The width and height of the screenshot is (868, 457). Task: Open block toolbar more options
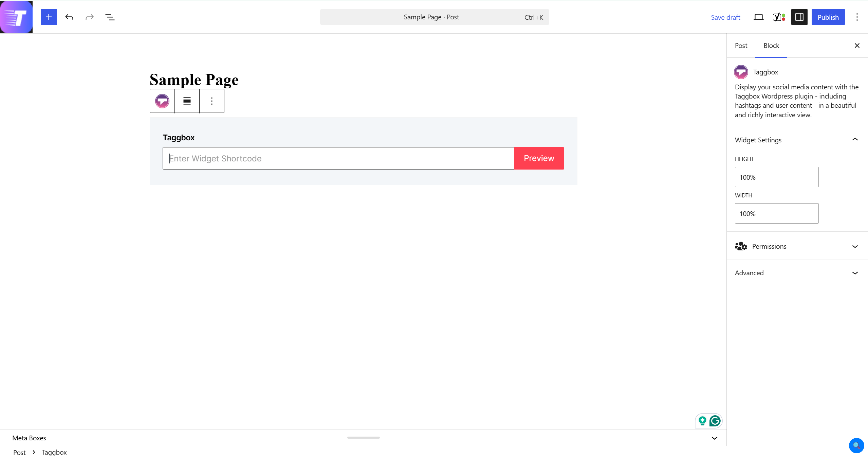[x=212, y=101]
